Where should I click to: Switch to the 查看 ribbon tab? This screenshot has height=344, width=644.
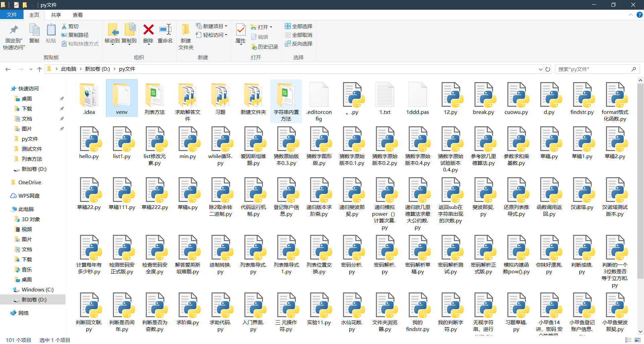78,15
